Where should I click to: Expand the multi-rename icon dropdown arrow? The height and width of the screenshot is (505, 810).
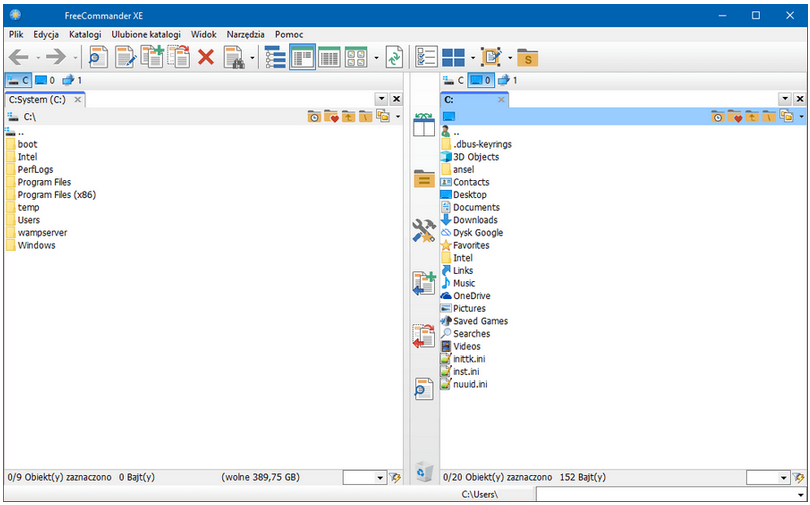click(510, 58)
